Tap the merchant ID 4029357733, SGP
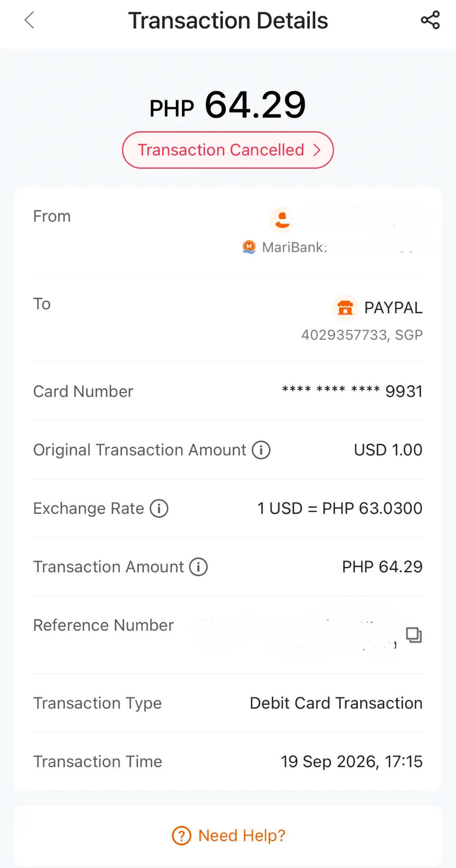This screenshot has height=868, width=456. pyautogui.click(x=362, y=335)
